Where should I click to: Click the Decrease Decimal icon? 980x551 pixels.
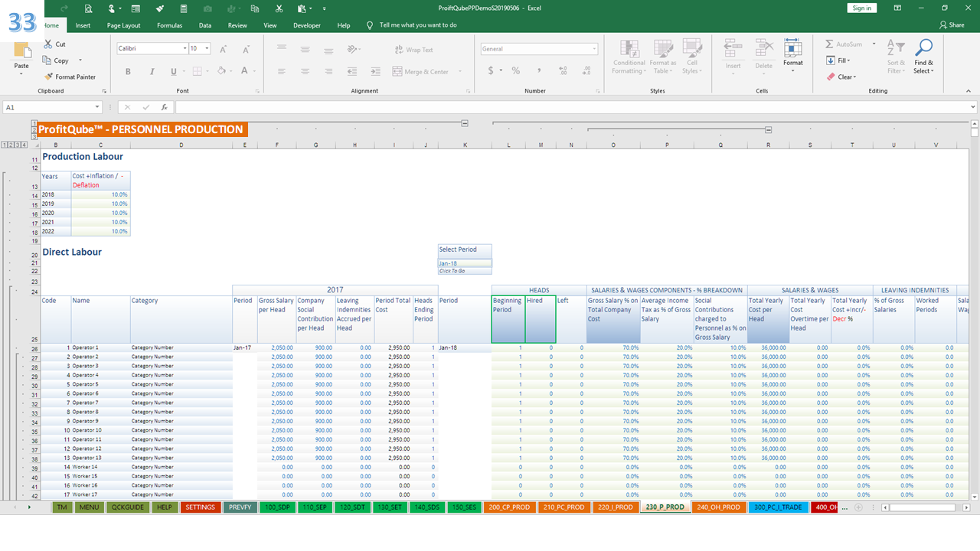[585, 70]
